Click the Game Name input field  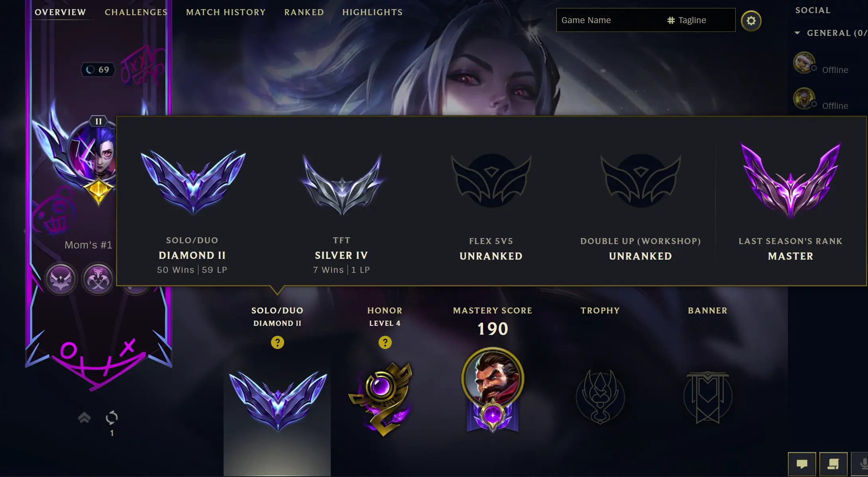(x=610, y=20)
